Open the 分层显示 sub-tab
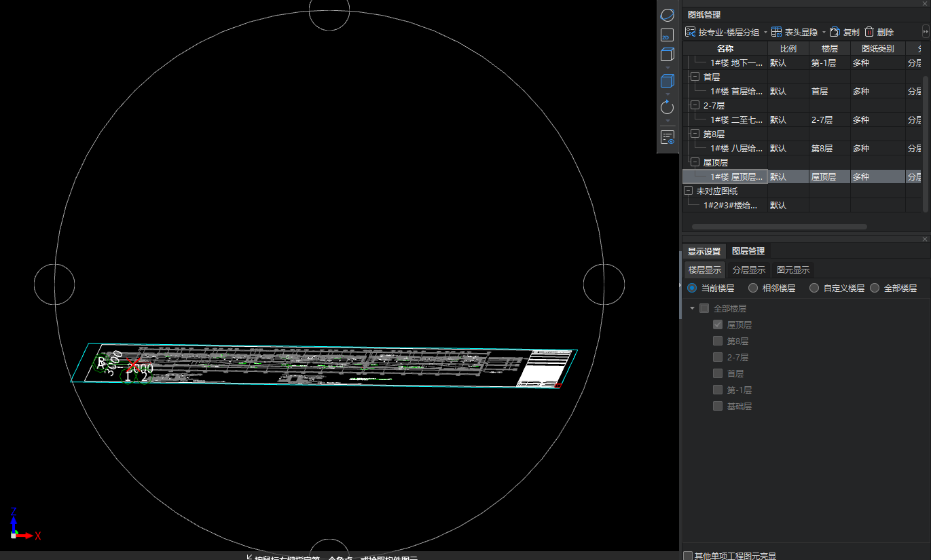This screenshot has width=931, height=560. point(749,269)
